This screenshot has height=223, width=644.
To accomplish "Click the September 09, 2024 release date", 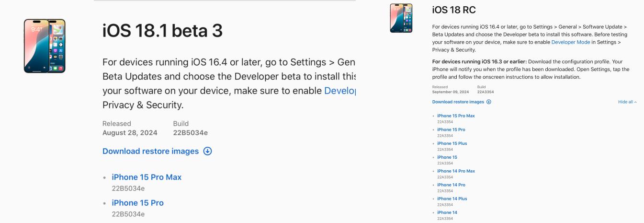I will tap(450, 92).
